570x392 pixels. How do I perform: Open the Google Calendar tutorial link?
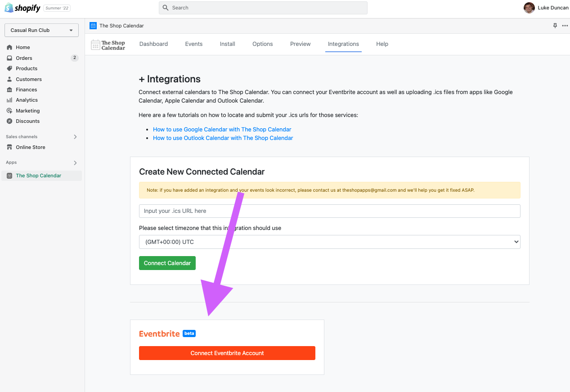coord(222,129)
